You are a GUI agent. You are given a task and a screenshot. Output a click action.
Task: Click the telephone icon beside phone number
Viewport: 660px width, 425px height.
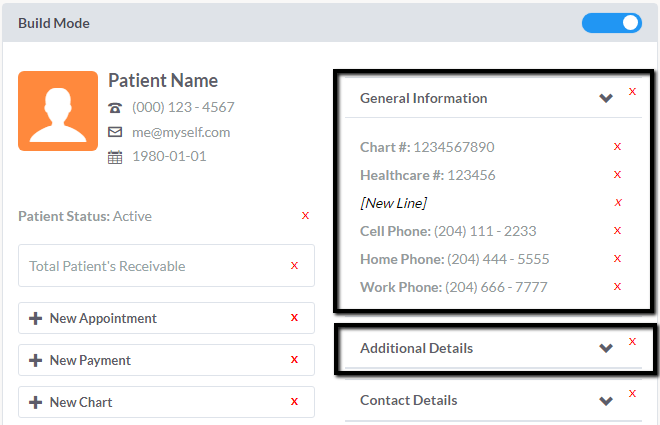[x=115, y=108]
